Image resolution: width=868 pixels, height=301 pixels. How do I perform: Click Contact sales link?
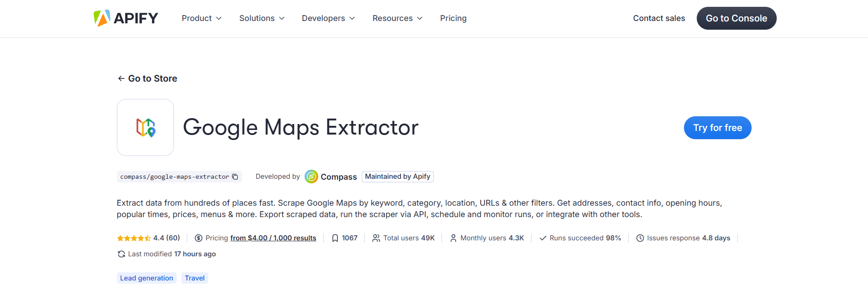click(x=659, y=18)
